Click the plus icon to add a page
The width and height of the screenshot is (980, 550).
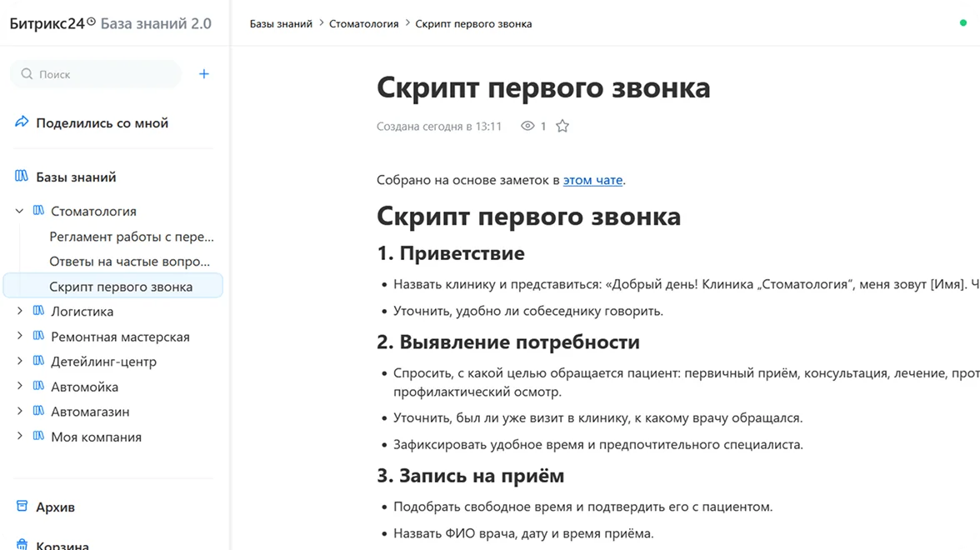click(203, 73)
